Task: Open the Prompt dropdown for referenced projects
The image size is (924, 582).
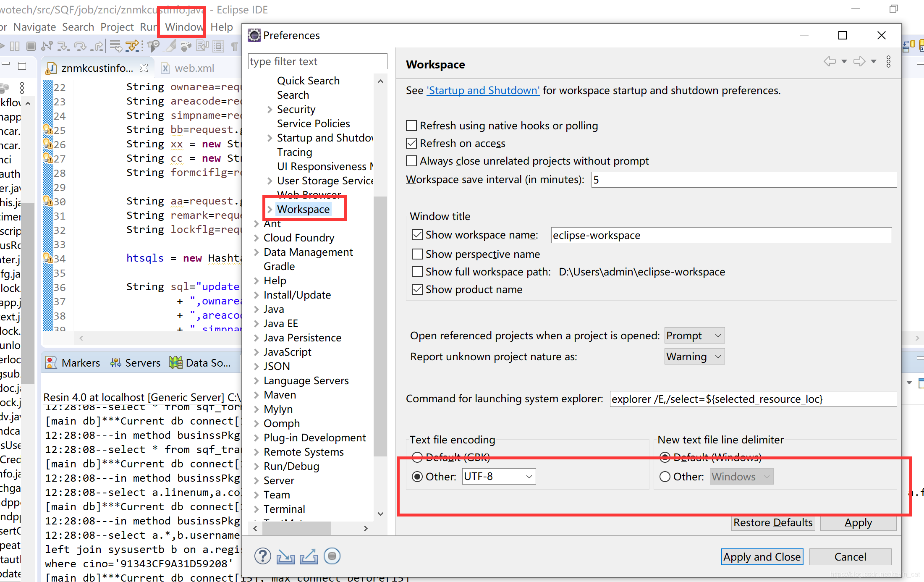Action: coord(694,336)
